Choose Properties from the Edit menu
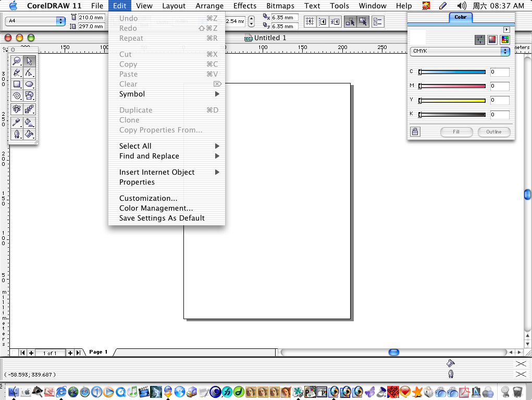532x400 pixels. [167, 182]
